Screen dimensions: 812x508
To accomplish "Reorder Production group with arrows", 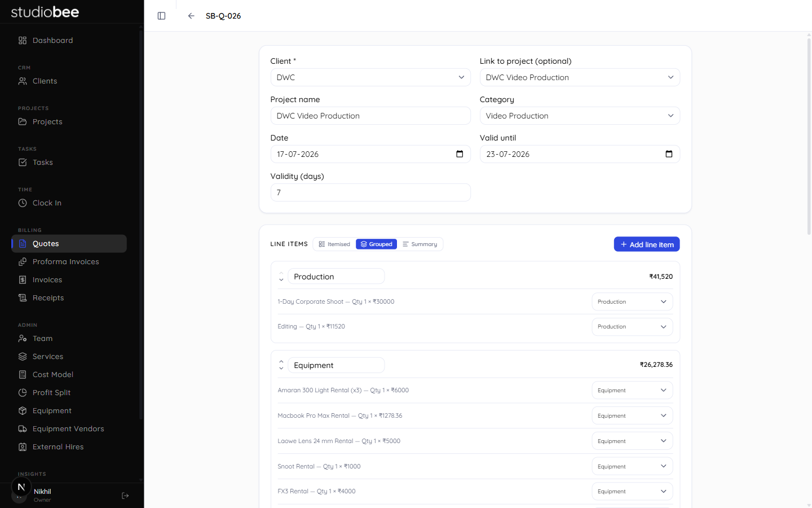I will (281, 277).
